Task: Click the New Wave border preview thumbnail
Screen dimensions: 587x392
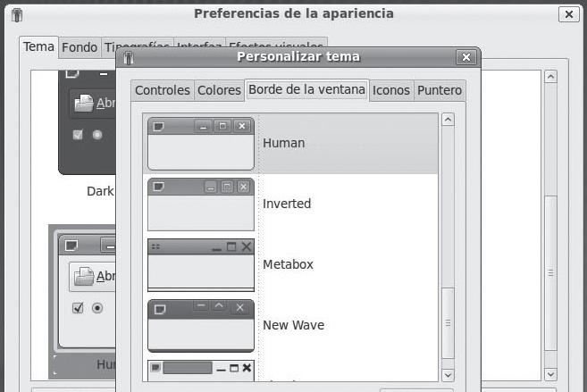Action: tap(201, 325)
